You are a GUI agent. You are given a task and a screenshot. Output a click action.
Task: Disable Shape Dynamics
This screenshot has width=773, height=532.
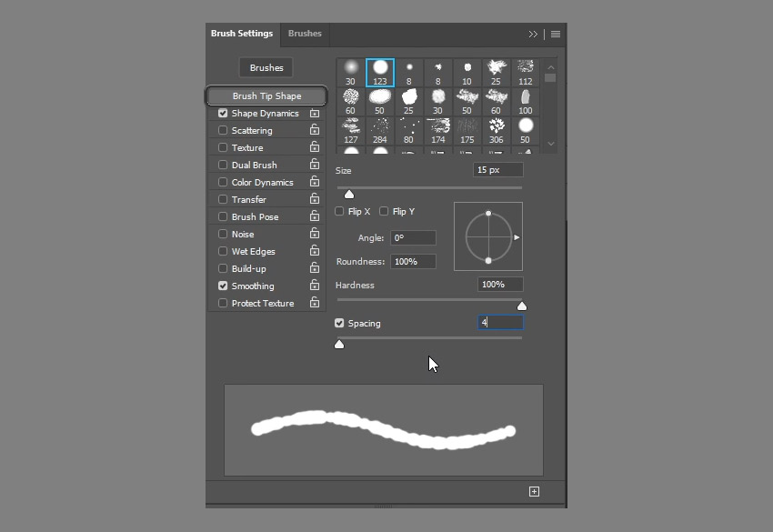pyautogui.click(x=223, y=113)
